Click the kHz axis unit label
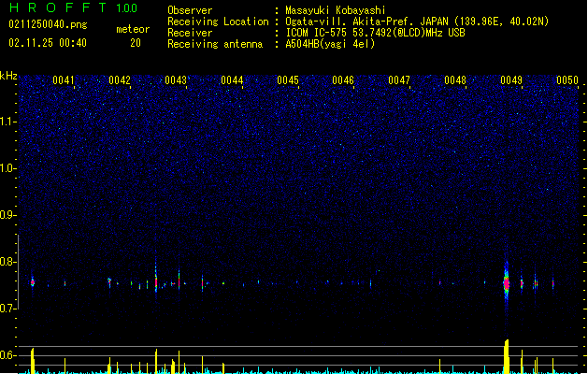Image resolution: width=588 pixels, height=374 pixels. pos(8,76)
